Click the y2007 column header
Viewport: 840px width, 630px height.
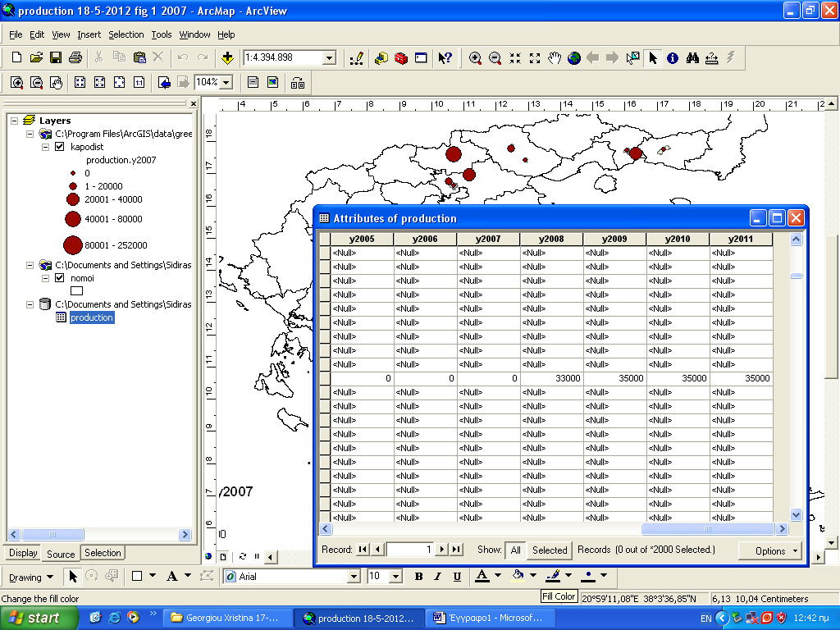[x=488, y=239]
